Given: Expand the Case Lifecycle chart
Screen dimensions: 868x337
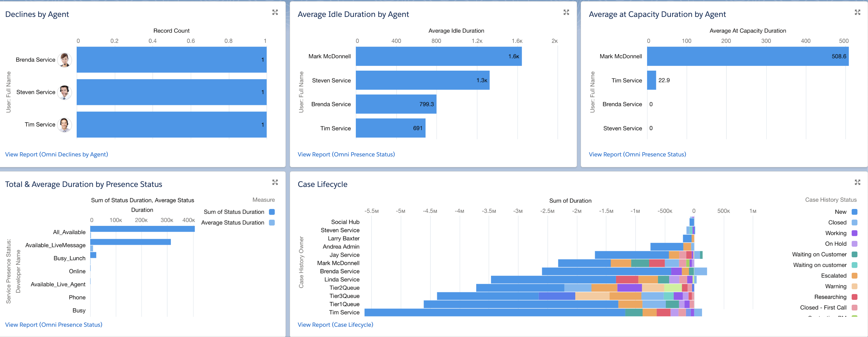Looking at the screenshot, I should (857, 182).
